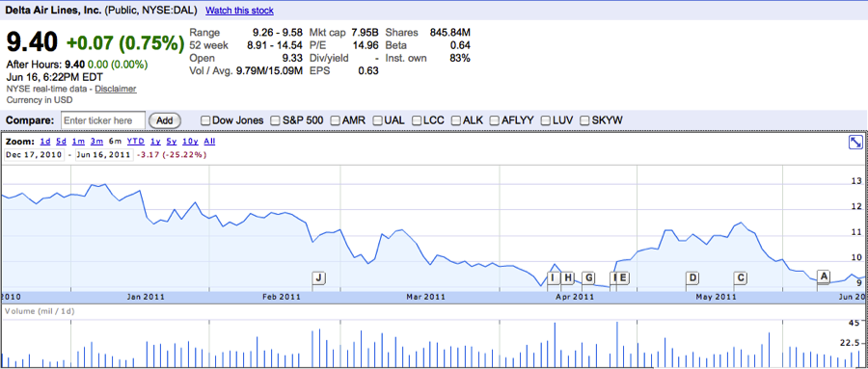Open the I flag left of flag H
The height and width of the screenshot is (369, 868).
[x=554, y=277]
